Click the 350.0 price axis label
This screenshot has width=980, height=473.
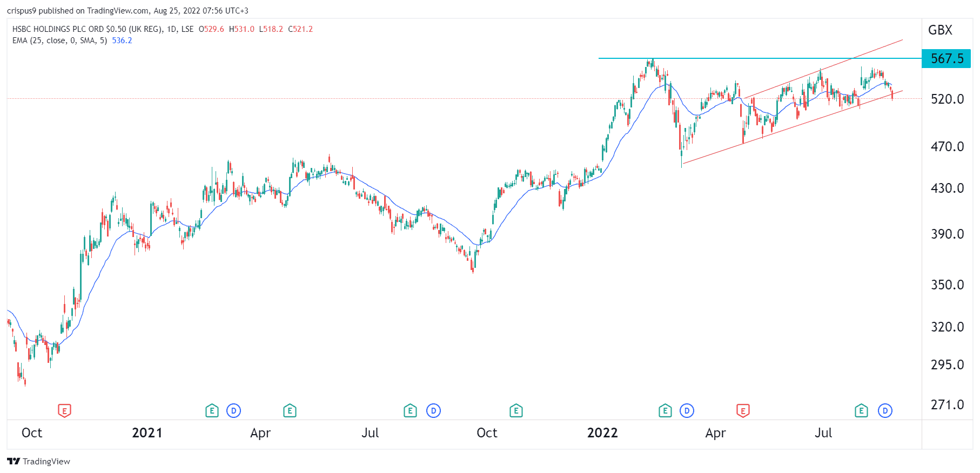click(x=947, y=285)
